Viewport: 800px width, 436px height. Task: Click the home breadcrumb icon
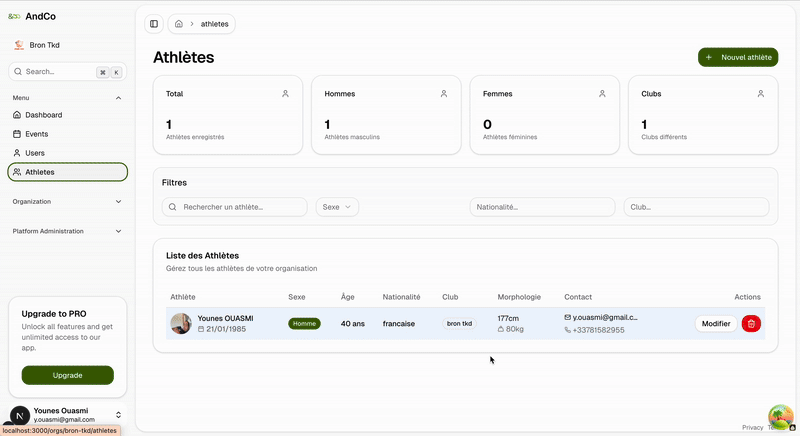(x=178, y=24)
